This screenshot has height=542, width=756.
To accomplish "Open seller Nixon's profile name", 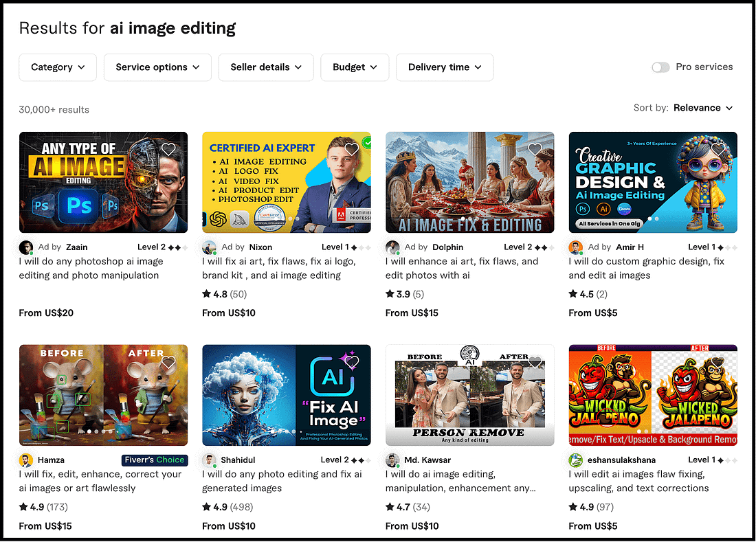I will (x=261, y=247).
